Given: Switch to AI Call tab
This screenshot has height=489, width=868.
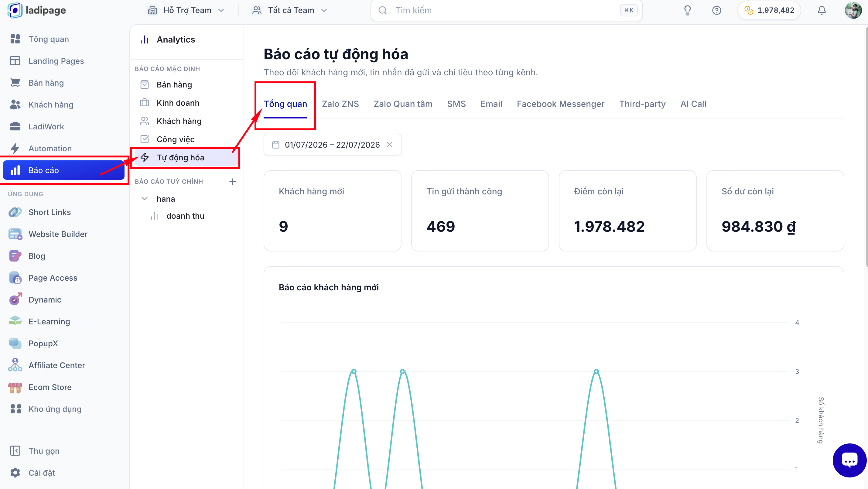Looking at the screenshot, I should [x=693, y=104].
